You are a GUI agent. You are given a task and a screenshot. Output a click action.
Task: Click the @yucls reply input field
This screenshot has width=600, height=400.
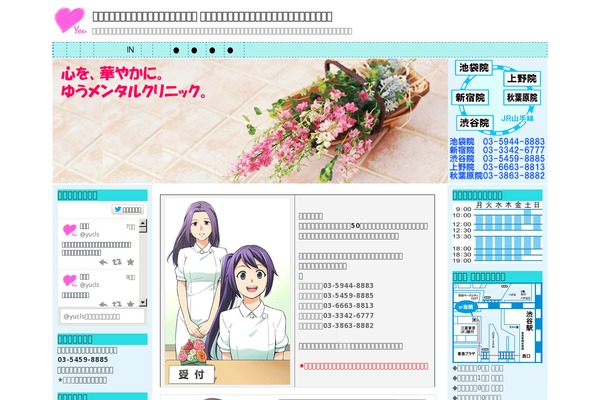click(x=103, y=317)
